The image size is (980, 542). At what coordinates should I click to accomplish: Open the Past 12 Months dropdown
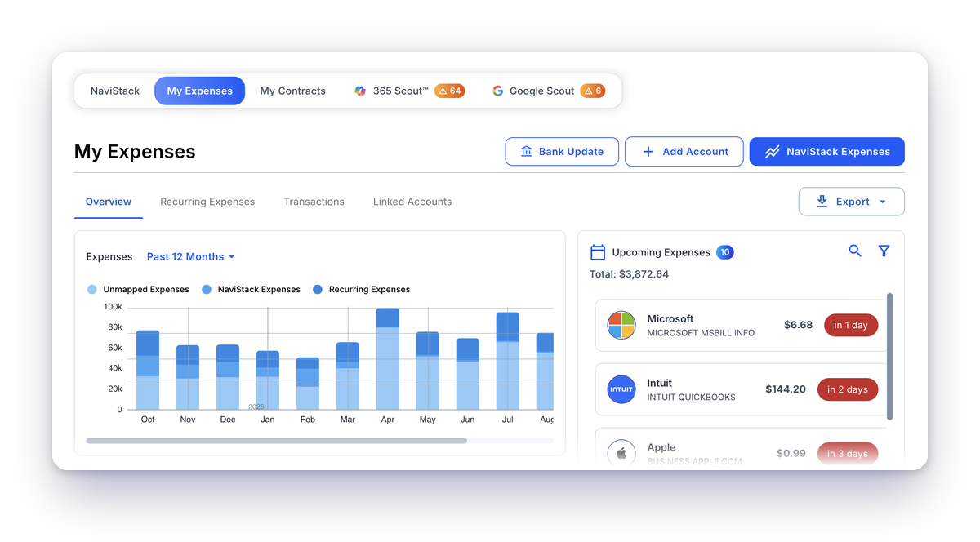point(191,256)
